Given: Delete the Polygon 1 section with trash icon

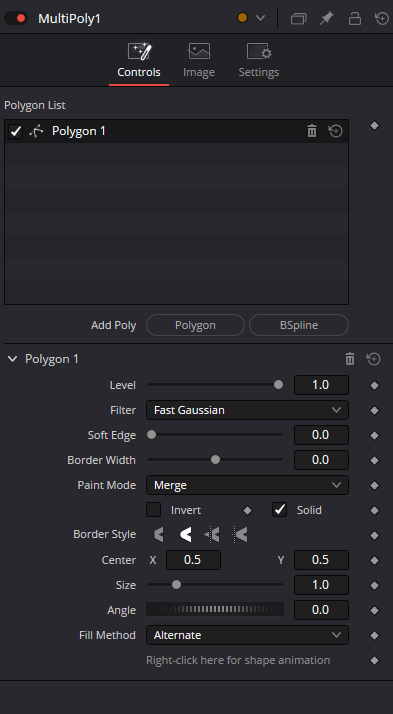Looking at the screenshot, I should (x=349, y=359).
